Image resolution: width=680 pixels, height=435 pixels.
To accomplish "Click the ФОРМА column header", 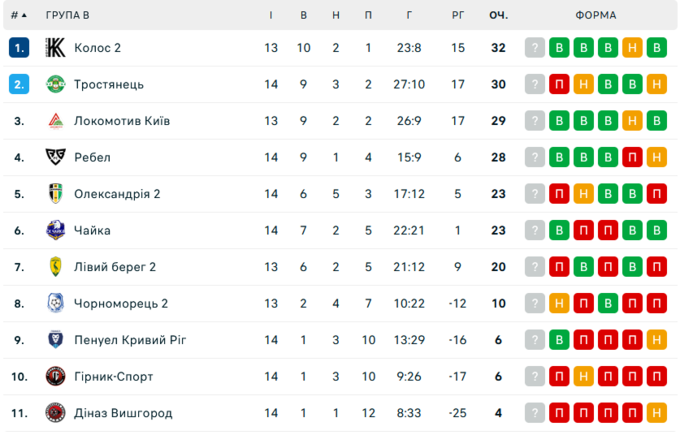I will [x=596, y=15].
